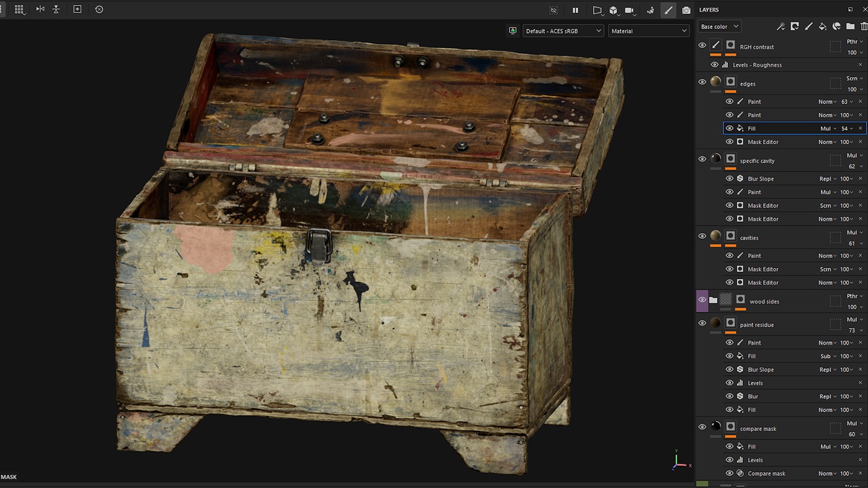Image resolution: width=868 pixels, height=488 pixels.
Task: Toggle visibility of the wood sides folder
Action: tap(702, 299)
